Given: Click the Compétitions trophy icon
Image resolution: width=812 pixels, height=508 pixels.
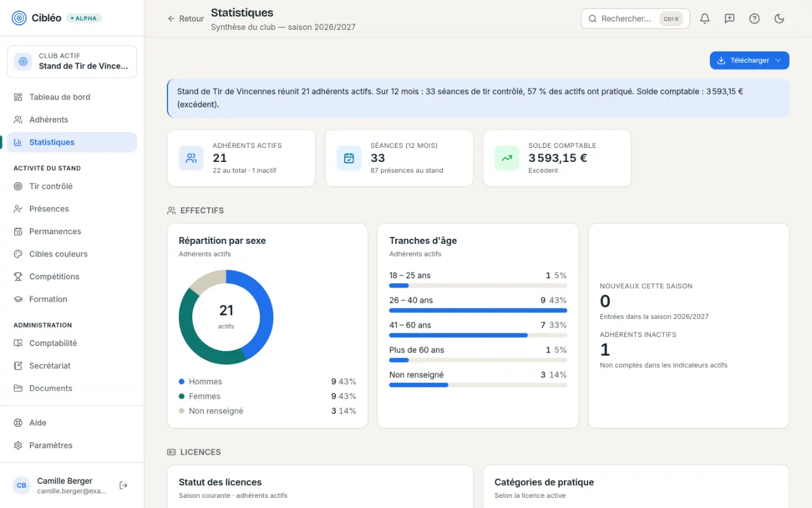Looking at the screenshot, I should tap(18, 276).
